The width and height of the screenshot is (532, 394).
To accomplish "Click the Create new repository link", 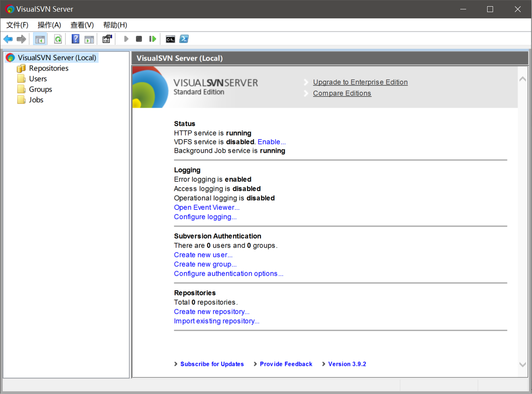I will click(x=211, y=312).
